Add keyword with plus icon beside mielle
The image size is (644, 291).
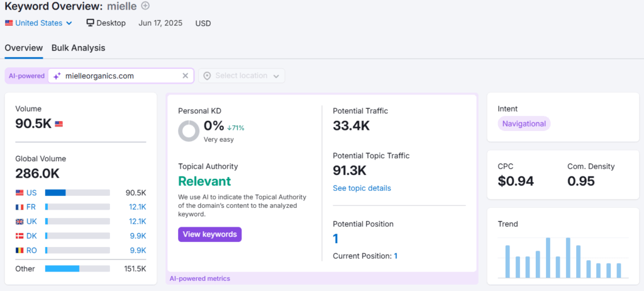point(145,6)
